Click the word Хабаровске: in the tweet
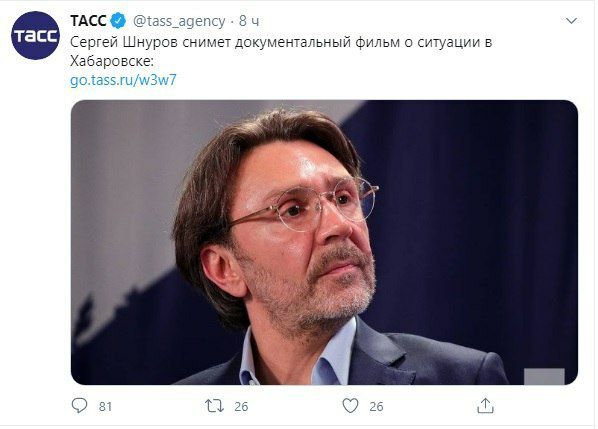This screenshot has width=598, height=429. 112,61
